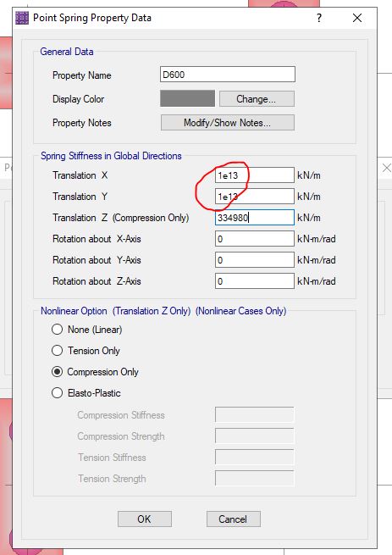Close the background window with X icon
The image size is (392, 555).
coord(387,168)
